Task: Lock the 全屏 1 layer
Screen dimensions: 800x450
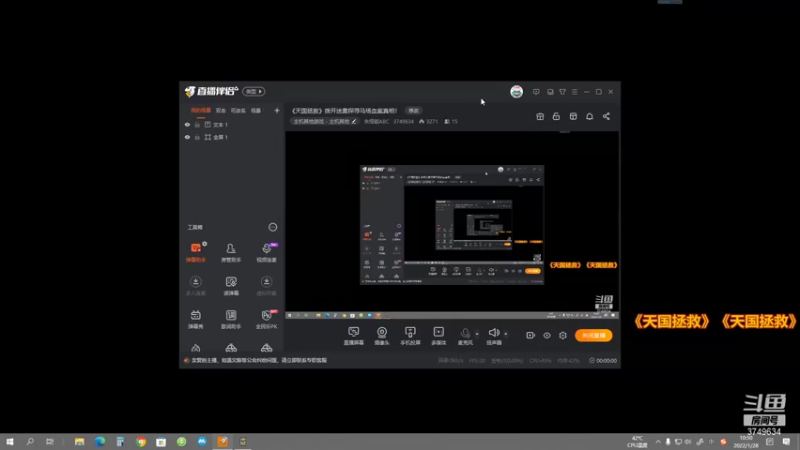Action: 197,137
